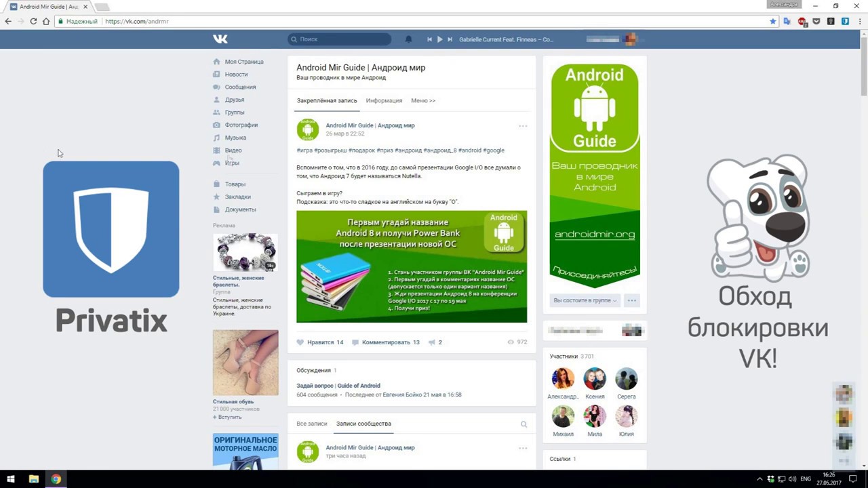Viewport: 868px width, 488px height.
Task: Open the 'Участники' members list header
Action: coord(564,357)
